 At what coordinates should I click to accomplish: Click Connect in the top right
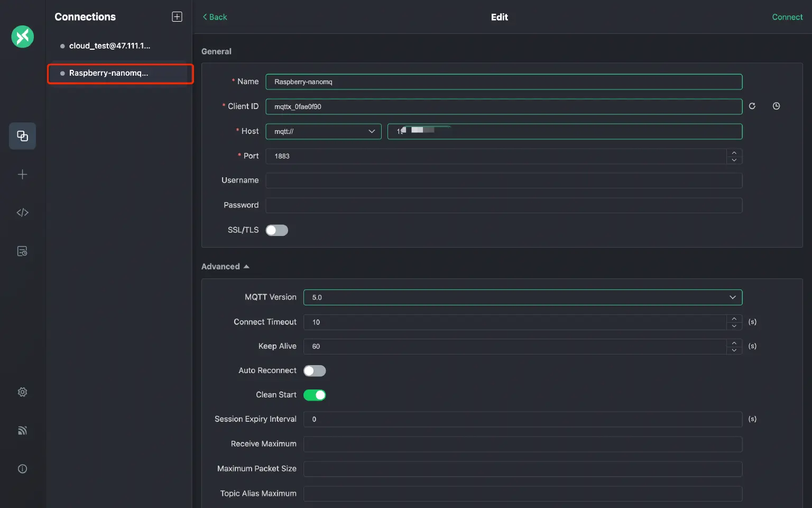[x=787, y=16]
